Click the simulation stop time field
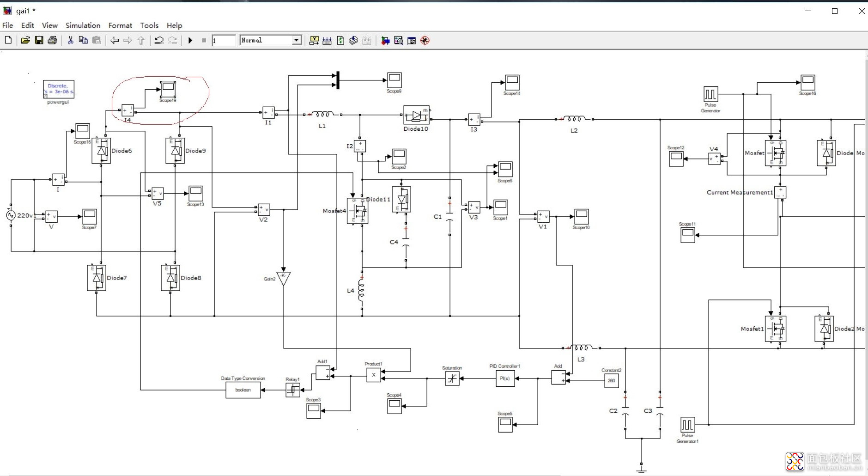The image size is (868, 476). click(224, 40)
